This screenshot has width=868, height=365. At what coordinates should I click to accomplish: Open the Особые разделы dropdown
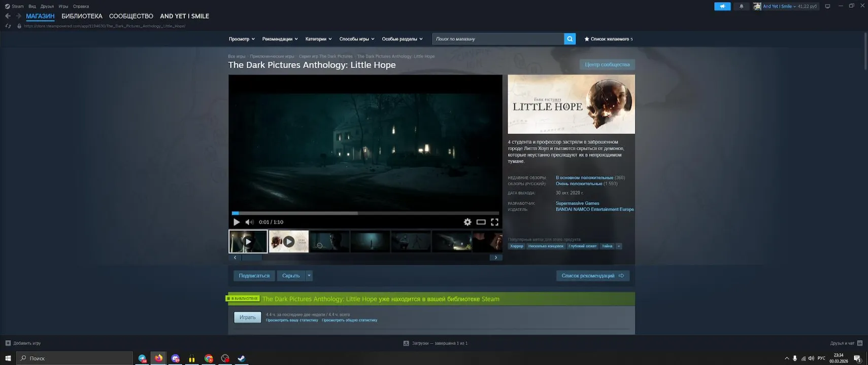pyautogui.click(x=402, y=39)
